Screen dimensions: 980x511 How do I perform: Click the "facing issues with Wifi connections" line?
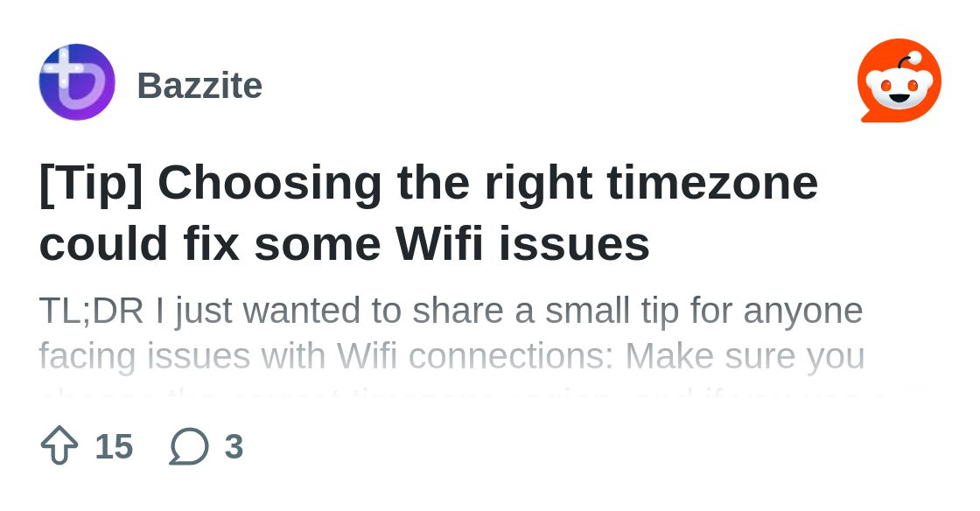coord(325,356)
